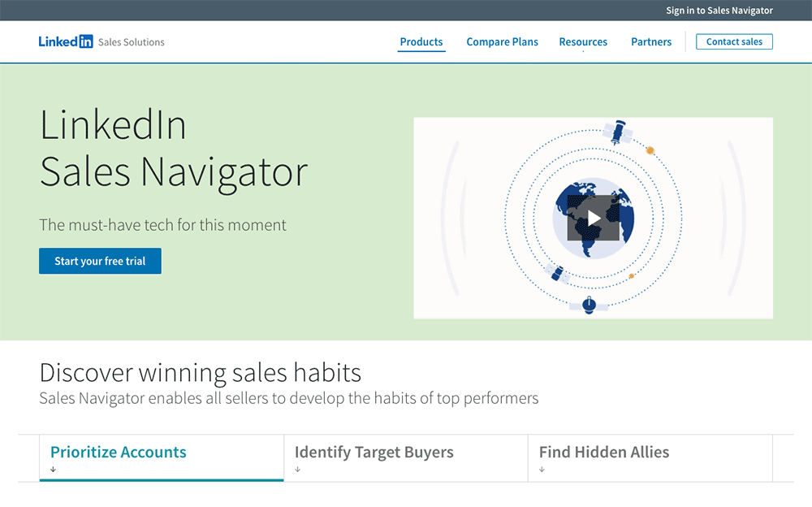
Task: Open the Products menu
Action: tap(421, 42)
